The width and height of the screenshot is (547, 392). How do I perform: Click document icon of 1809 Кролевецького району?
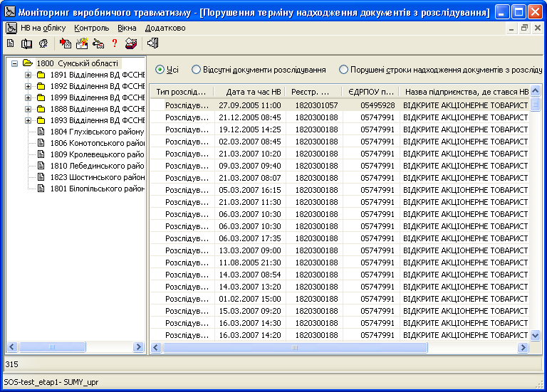tap(41, 154)
